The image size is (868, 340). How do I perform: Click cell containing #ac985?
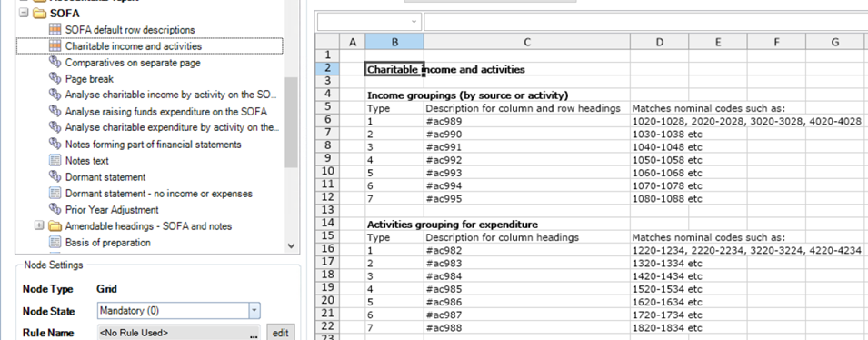pyautogui.click(x=527, y=289)
